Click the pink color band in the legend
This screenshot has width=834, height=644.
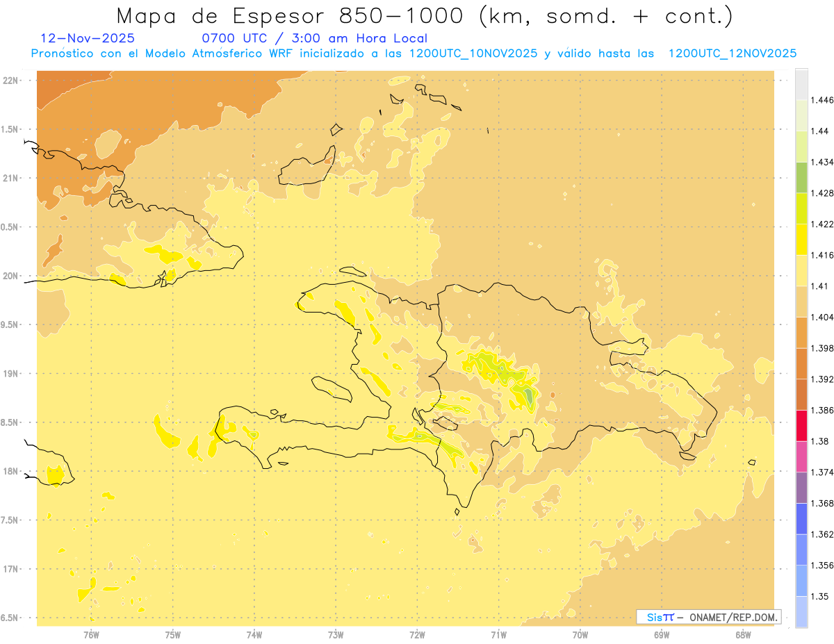[x=801, y=456]
